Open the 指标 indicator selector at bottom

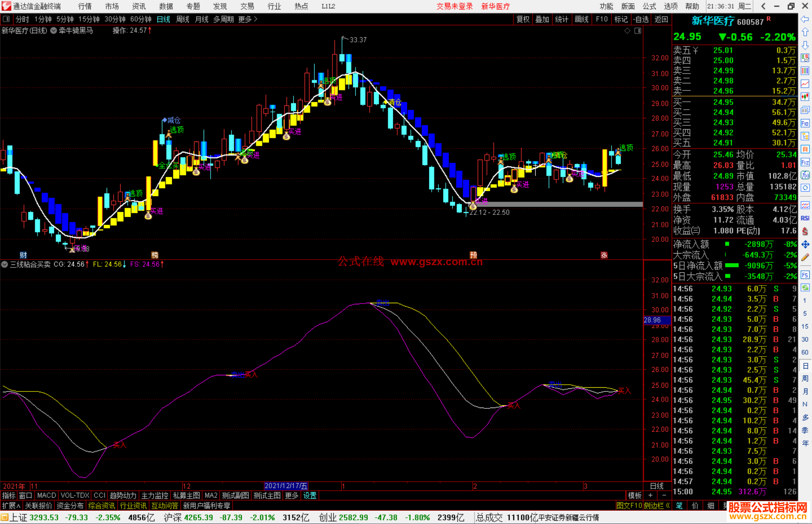(x=9, y=495)
